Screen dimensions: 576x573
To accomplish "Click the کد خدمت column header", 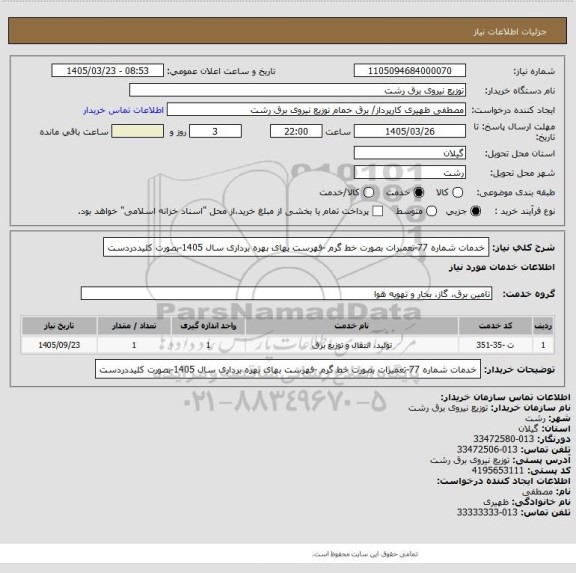I will click(x=495, y=326).
